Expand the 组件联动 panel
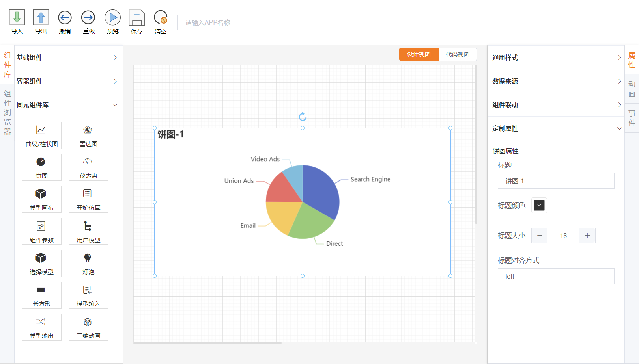This screenshot has height=364, width=639. tap(556, 105)
